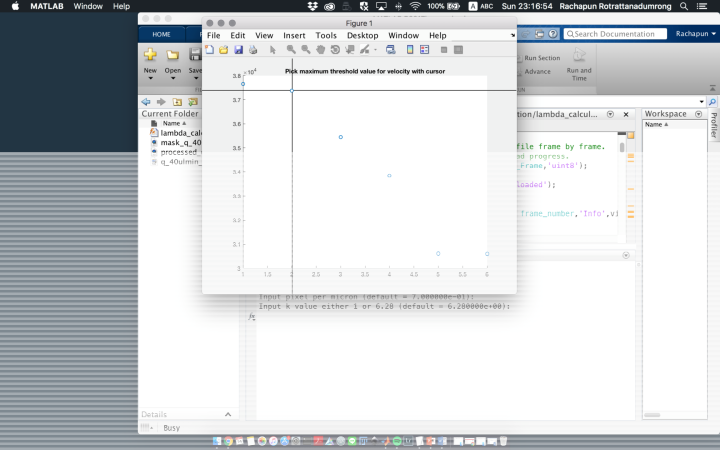Open the Wi-Fi status icon in menu bar
Image resolution: width=720 pixels, height=450 pixels.
click(x=415, y=6)
